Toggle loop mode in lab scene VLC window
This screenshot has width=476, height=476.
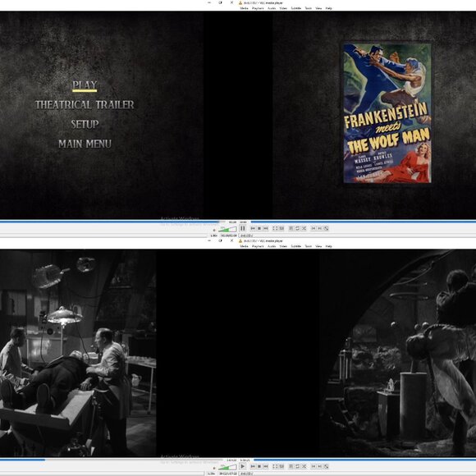pyautogui.click(x=297, y=466)
